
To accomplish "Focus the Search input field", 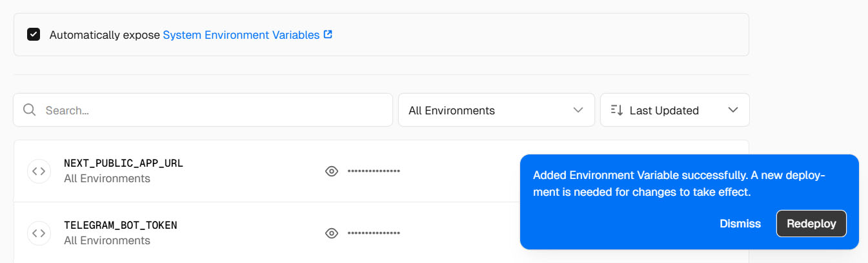I will [203, 110].
